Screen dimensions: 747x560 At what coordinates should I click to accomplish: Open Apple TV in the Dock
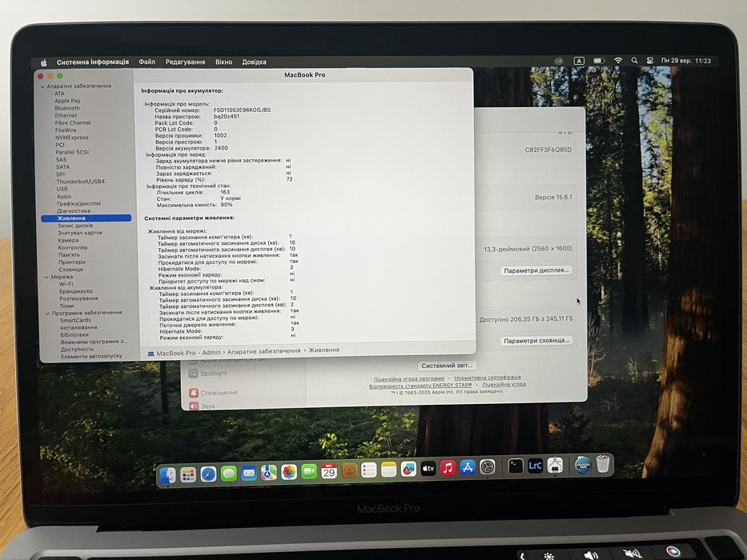pos(428,469)
